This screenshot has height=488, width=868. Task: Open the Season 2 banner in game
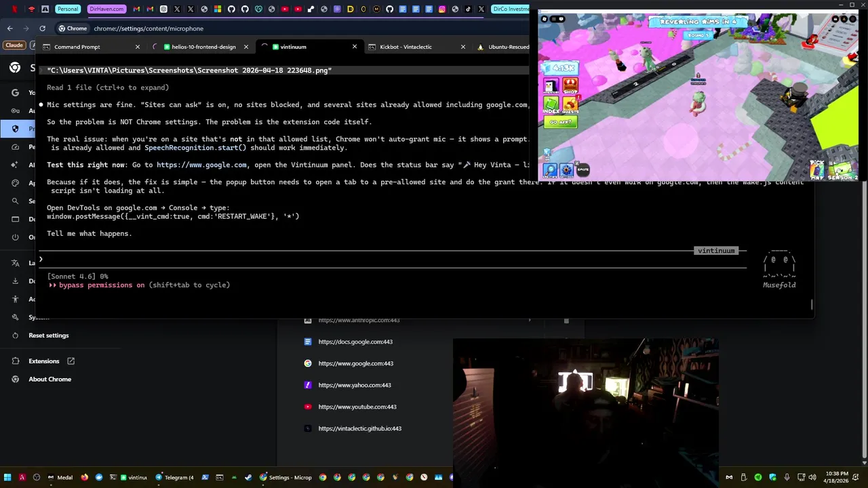point(842,171)
